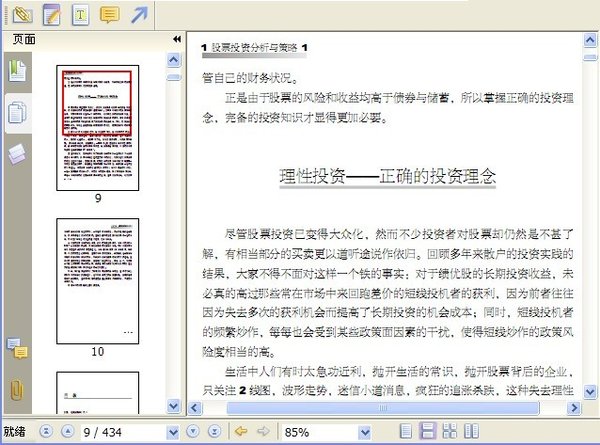Select page 9 thumbnail
The height and width of the screenshot is (445, 600).
pyautogui.click(x=98, y=128)
